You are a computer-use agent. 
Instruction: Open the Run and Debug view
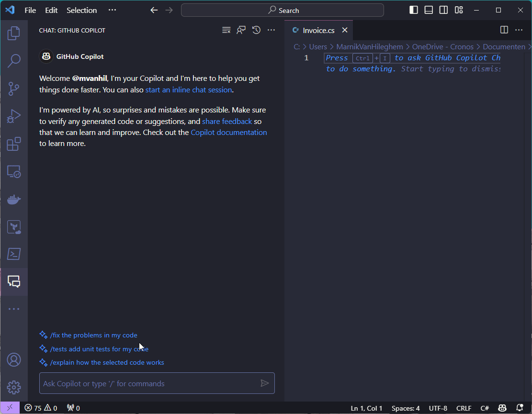pos(14,116)
